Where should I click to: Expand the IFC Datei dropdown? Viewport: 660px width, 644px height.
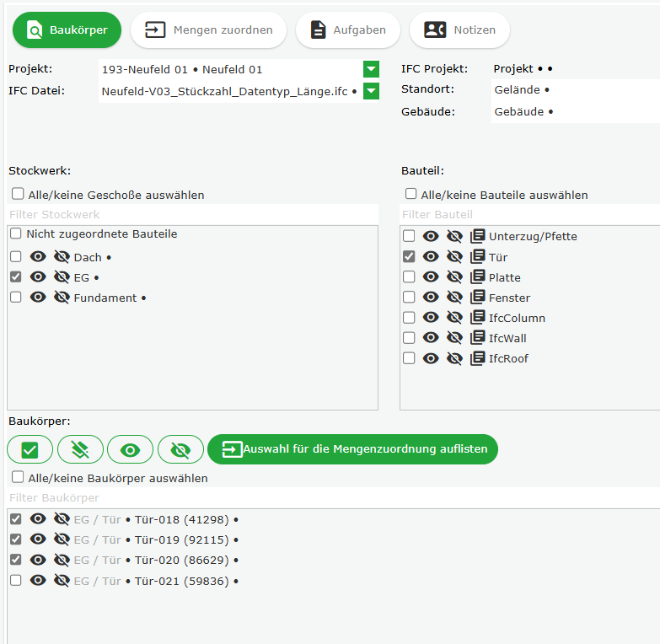click(x=371, y=91)
